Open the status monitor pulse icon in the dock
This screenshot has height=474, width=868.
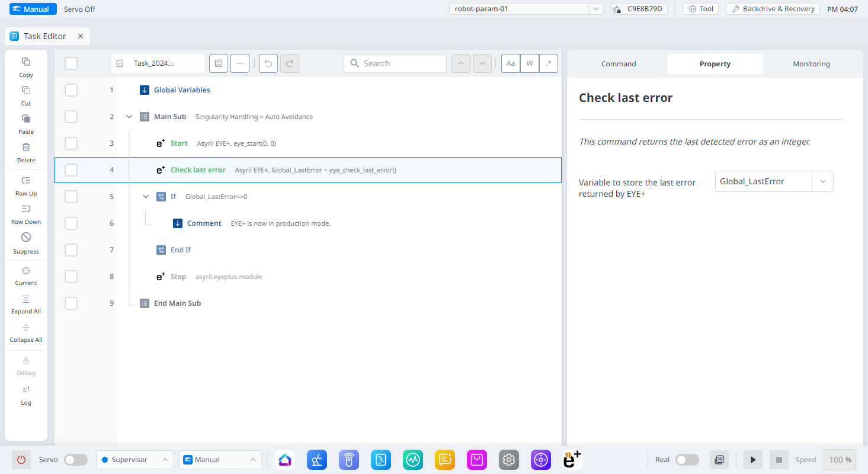[414, 460]
